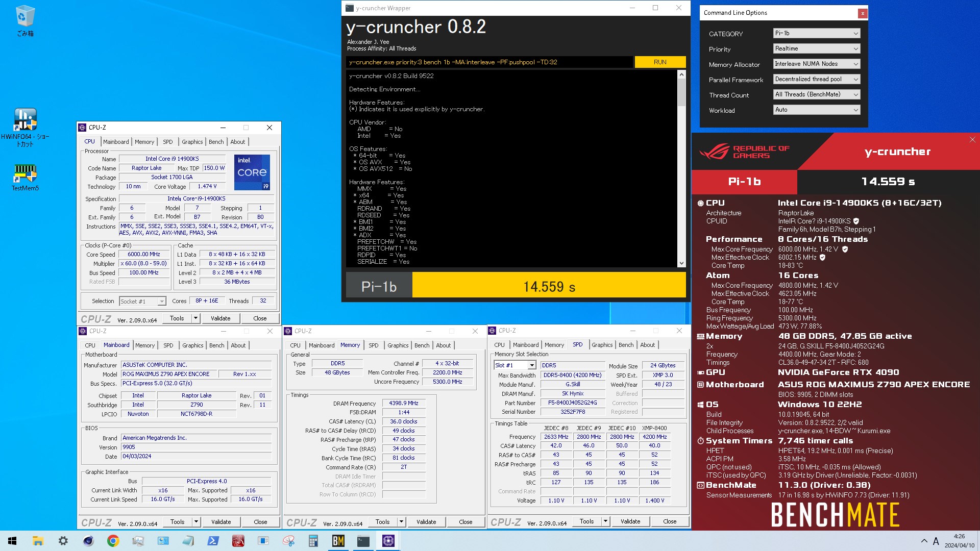
Task: Open the Recycle Bin desktop icon
Action: coord(25,21)
